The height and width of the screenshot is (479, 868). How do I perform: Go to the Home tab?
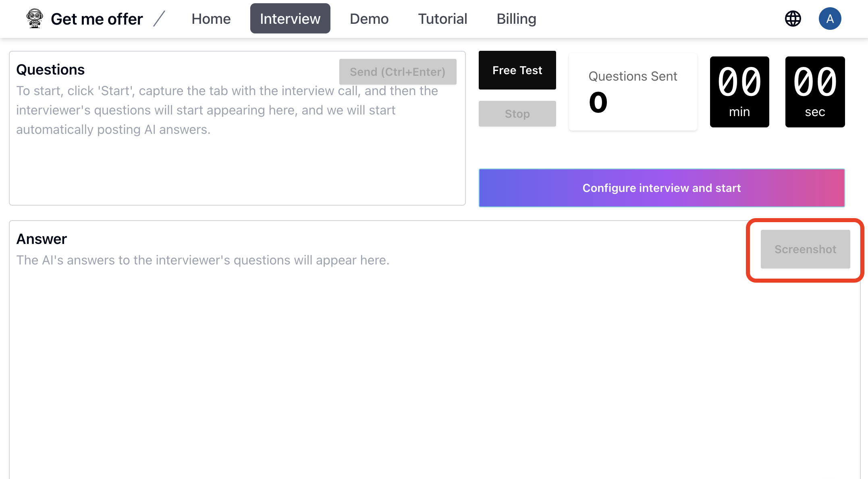[211, 19]
